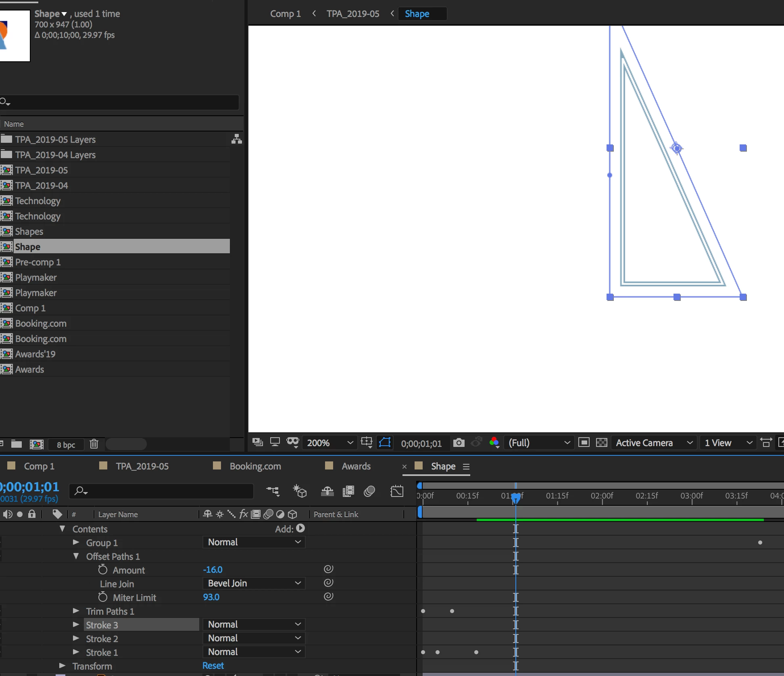
Task: Toggle mask and shape path visibility
Action: coord(385,442)
